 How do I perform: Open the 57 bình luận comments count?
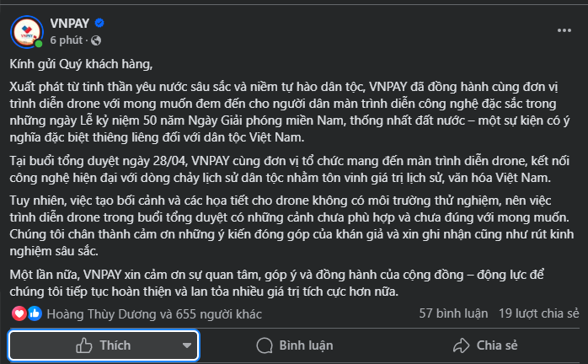point(453,313)
